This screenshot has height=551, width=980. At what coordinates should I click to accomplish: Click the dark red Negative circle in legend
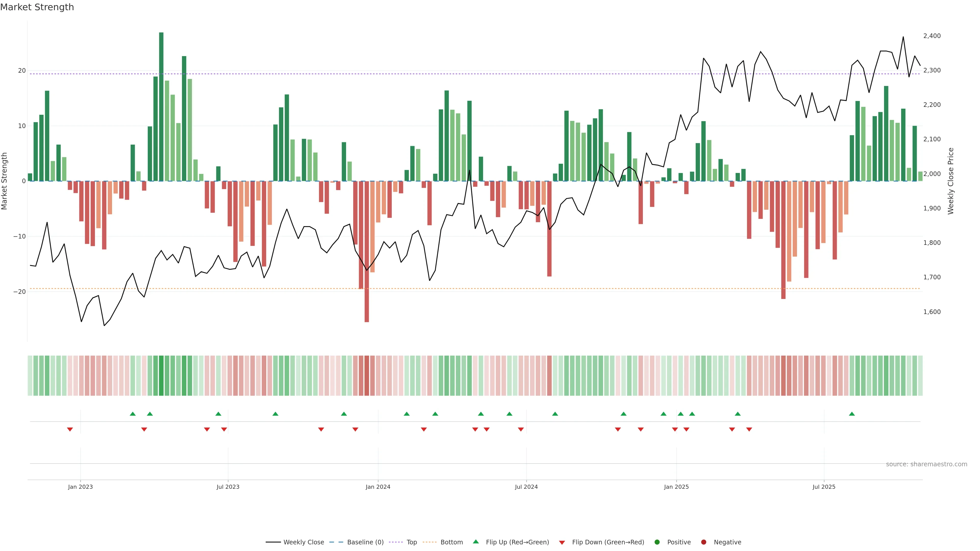(703, 542)
